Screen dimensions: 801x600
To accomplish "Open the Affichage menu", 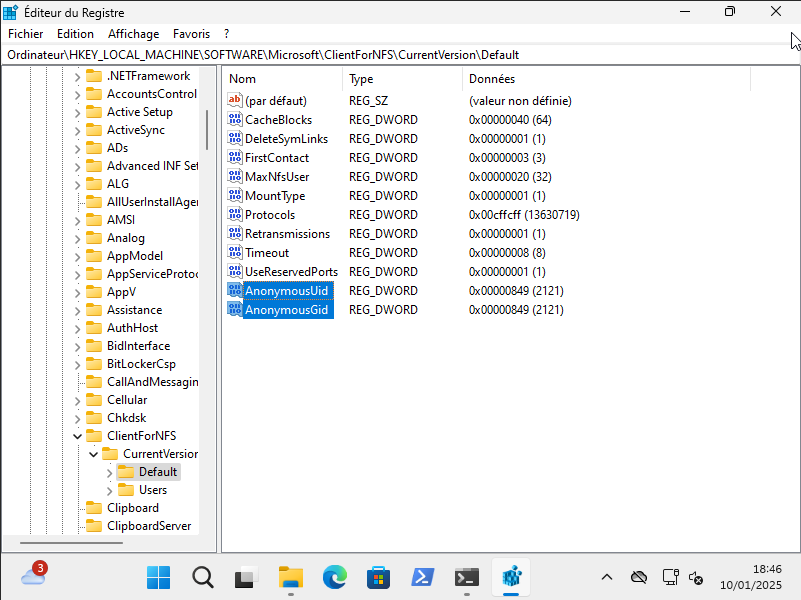I will click(133, 34).
